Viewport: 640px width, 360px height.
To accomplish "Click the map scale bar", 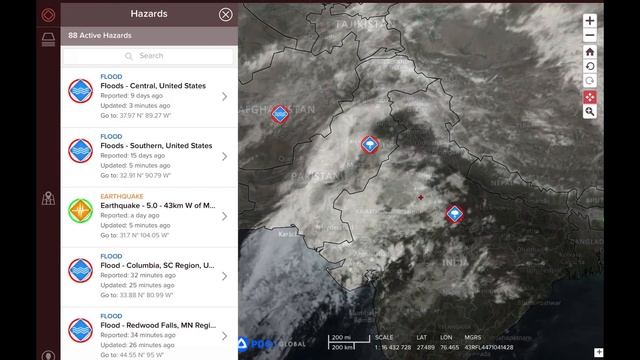I will click(x=349, y=342).
